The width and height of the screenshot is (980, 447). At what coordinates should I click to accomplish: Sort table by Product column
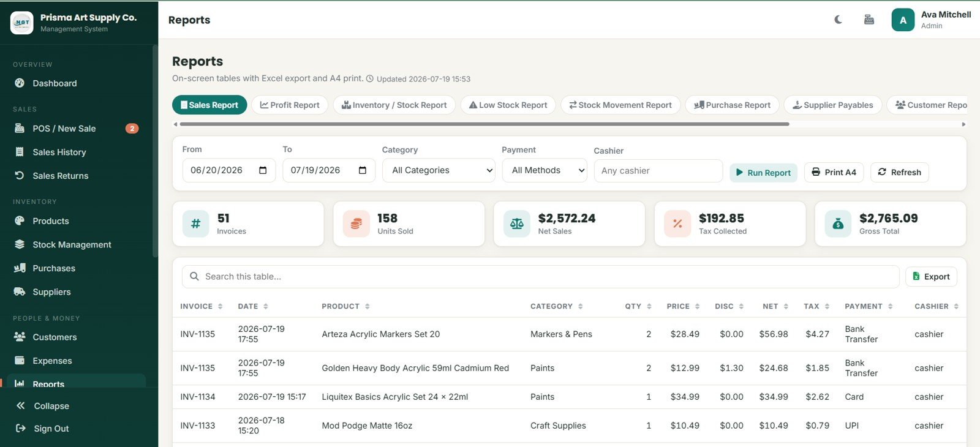[x=346, y=306]
